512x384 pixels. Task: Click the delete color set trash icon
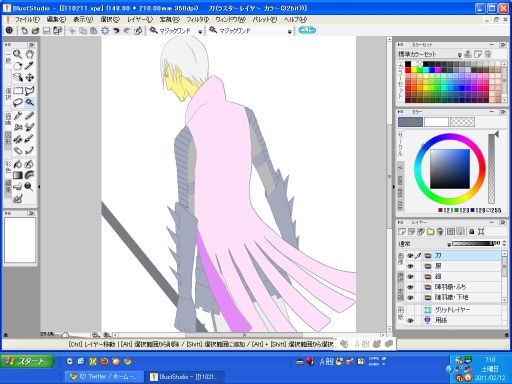tap(487, 54)
